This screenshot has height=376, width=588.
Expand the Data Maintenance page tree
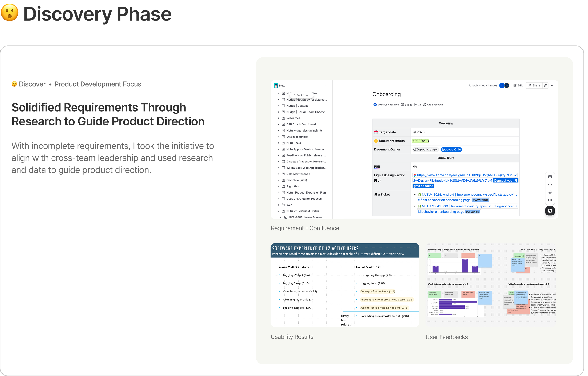pyautogui.click(x=278, y=174)
